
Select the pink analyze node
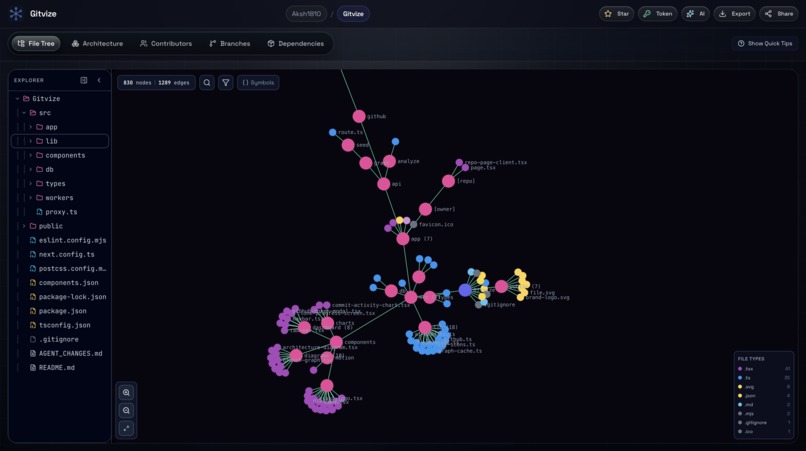pyautogui.click(x=389, y=161)
